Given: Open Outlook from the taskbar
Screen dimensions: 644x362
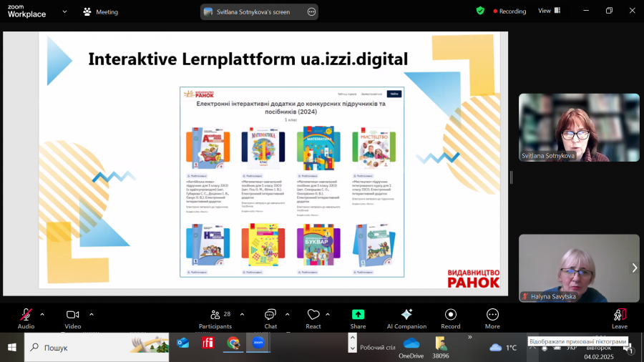Looking at the screenshot, I should pos(182,343).
